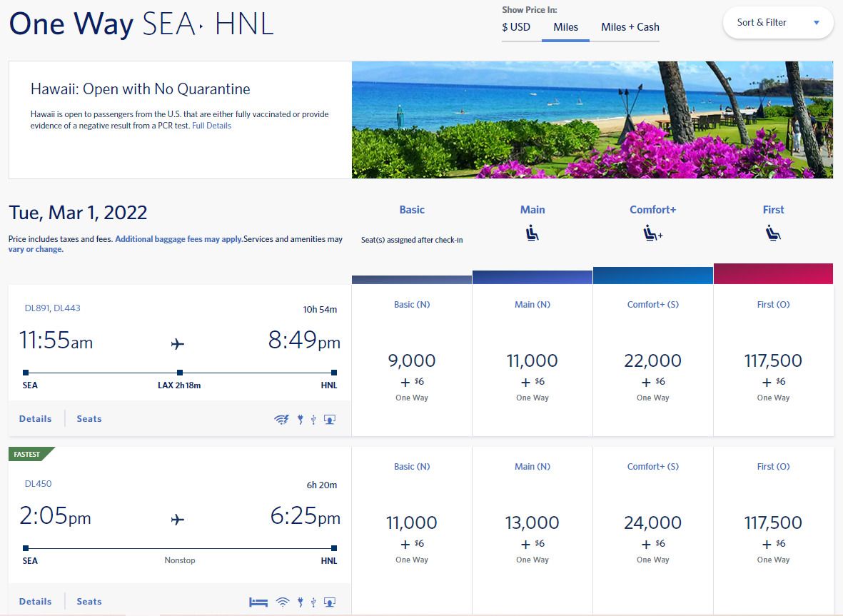Select the Miles price tab
Image resolution: width=843 pixels, height=616 pixels.
click(x=565, y=27)
